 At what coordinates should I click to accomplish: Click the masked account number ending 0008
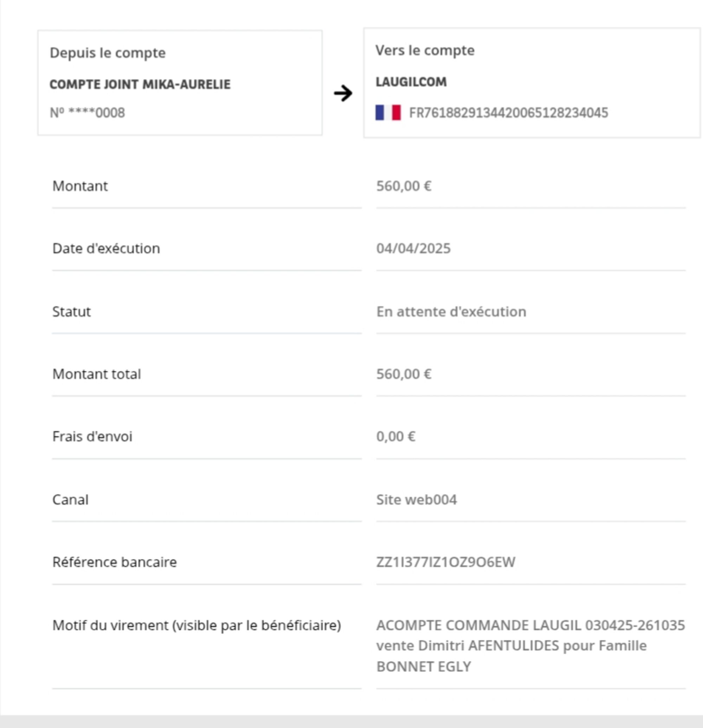87,113
